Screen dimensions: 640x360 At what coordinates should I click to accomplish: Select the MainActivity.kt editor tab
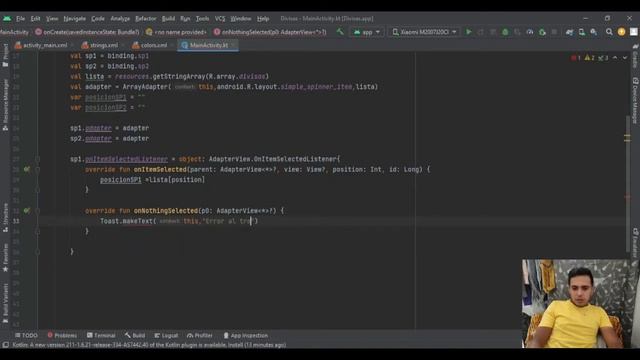click(209, 45)
